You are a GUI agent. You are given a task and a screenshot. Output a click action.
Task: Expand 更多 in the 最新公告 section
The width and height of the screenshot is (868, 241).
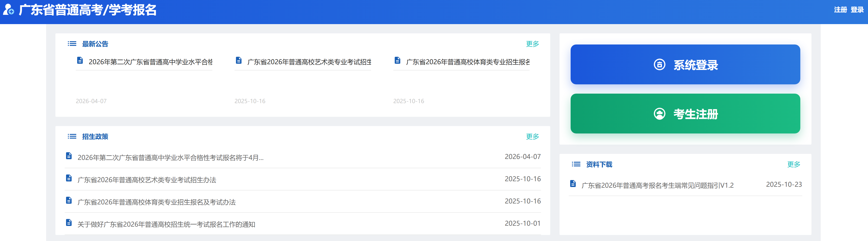pos(532,44)
